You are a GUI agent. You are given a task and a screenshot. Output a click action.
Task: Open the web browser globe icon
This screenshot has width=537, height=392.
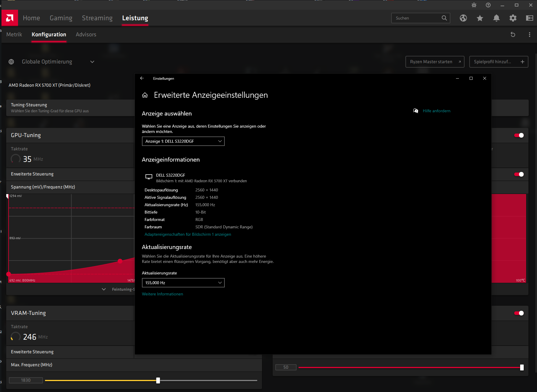click(463, 18)
